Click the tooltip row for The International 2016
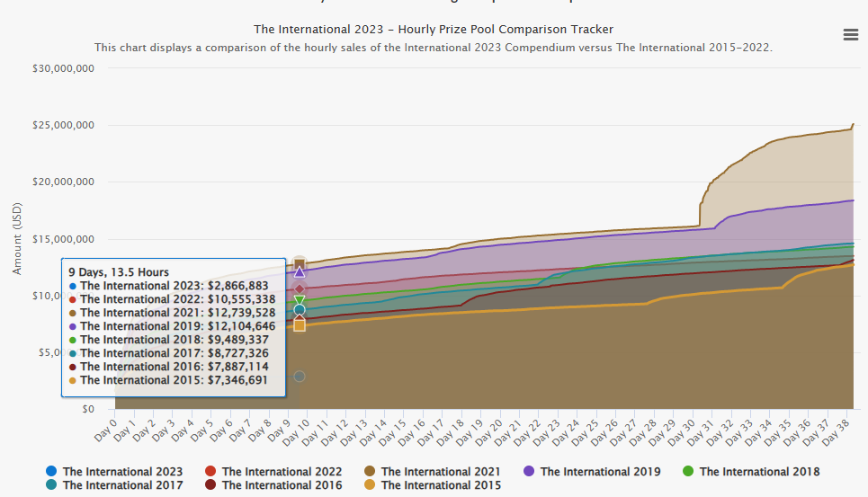868x497 pixels. 169,367
